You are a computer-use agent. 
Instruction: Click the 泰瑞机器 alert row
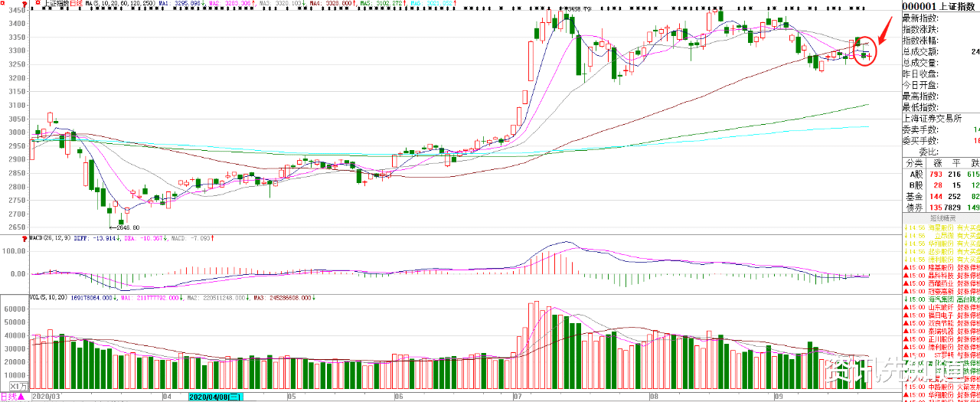[x=941, y=331]
